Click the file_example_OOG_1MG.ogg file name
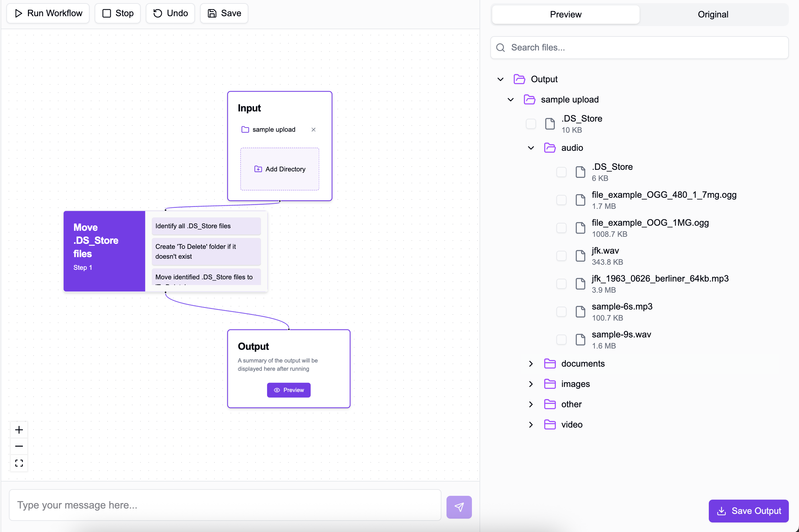 tap(650, 223)
